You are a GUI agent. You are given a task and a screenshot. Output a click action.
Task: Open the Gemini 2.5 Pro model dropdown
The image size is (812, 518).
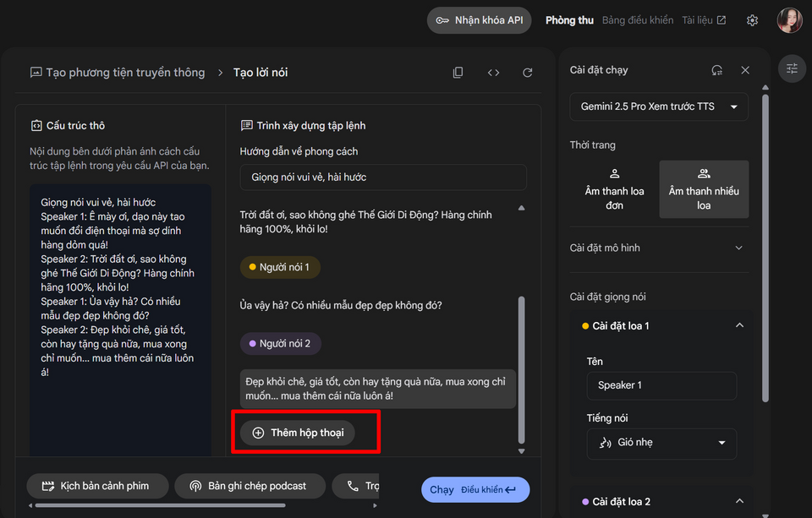pyautogui.click(x=659, y=106)
